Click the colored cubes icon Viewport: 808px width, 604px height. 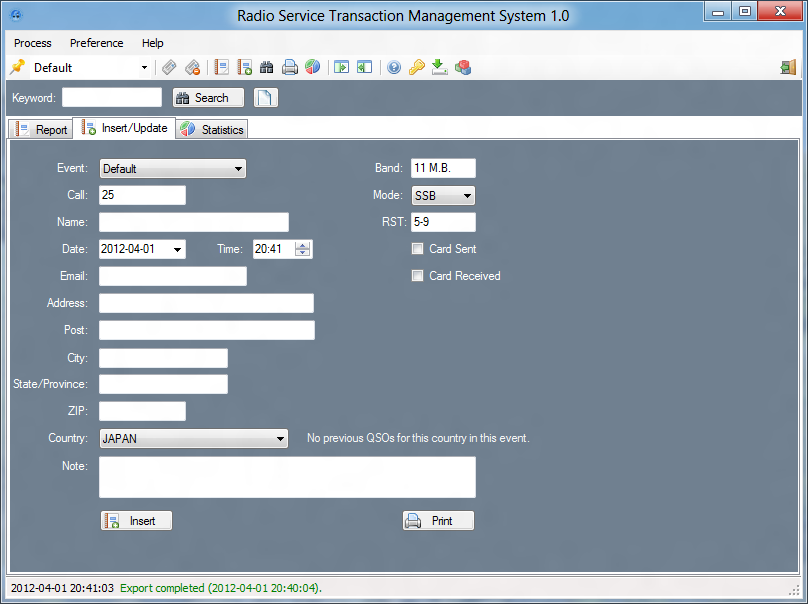coord(463,68)
